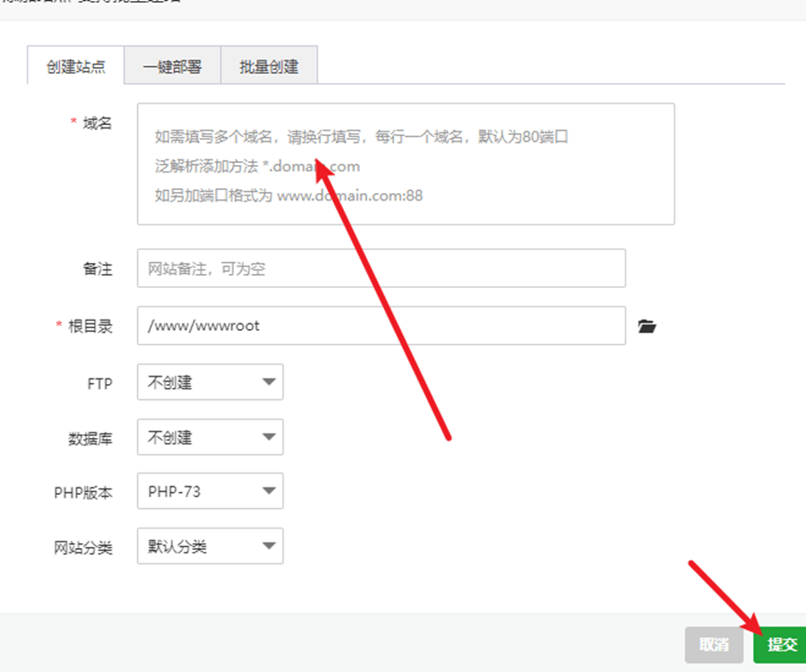806x672 pixels.
Task: Click the 网站分类 field label
Action: pos(83,548)
